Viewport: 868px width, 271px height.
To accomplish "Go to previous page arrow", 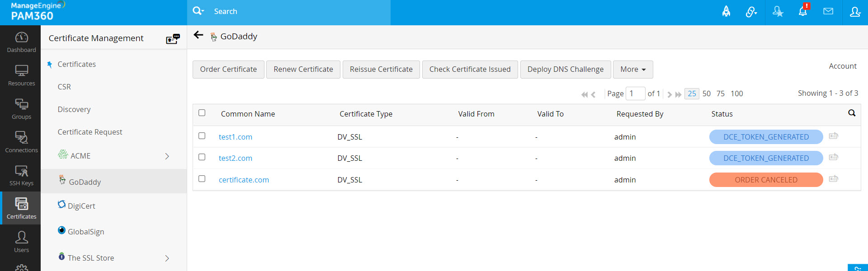I will (x=593, y=94).
